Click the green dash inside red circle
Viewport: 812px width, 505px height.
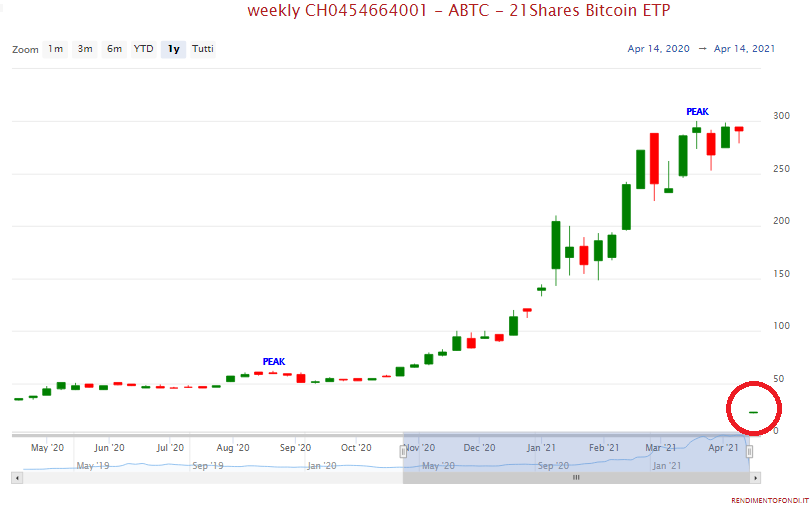coord(753,411)
